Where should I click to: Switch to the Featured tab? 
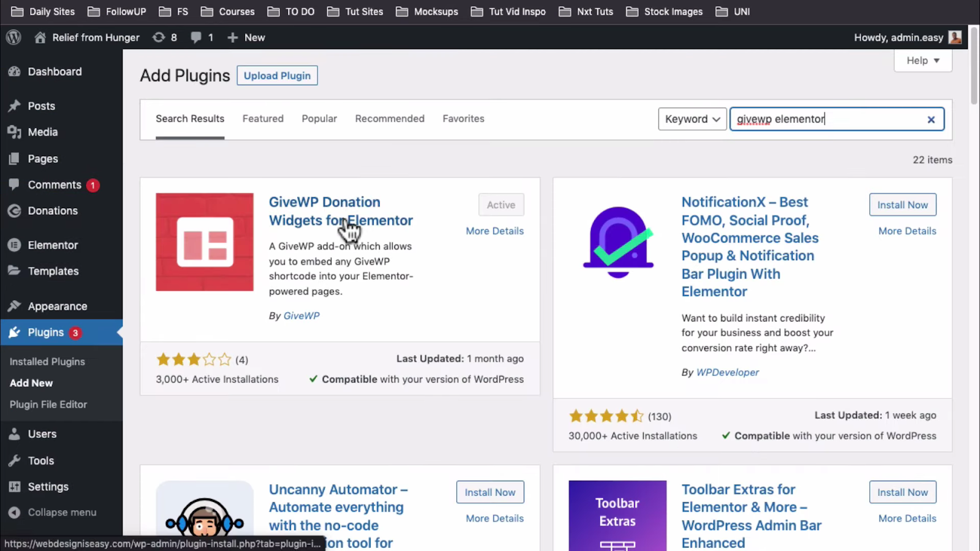pos(263,119)
